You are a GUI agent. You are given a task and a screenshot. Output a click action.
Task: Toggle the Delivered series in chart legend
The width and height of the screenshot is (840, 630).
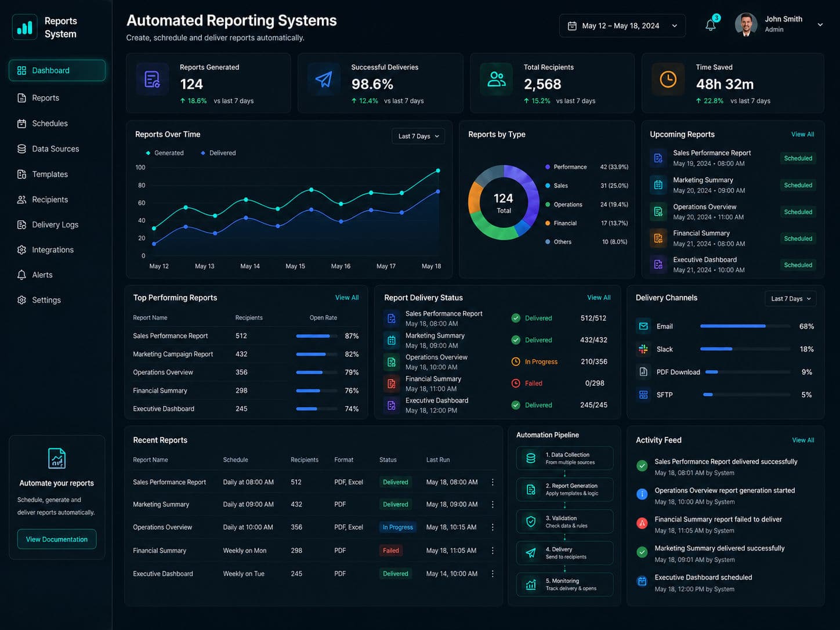click(x=218, y=153)
